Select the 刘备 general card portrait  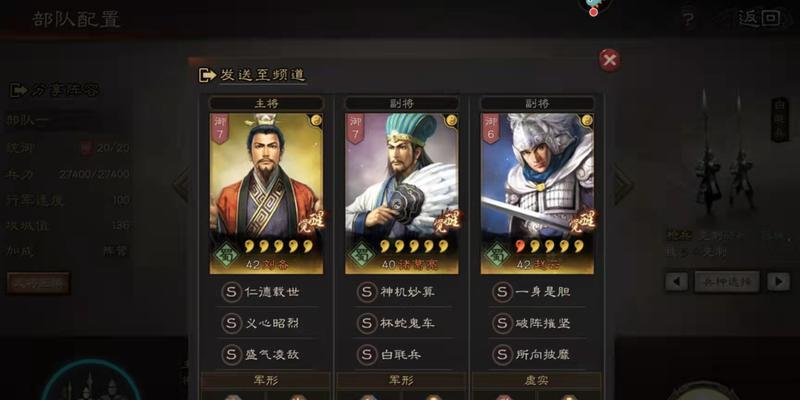click(x=266, y=193)
